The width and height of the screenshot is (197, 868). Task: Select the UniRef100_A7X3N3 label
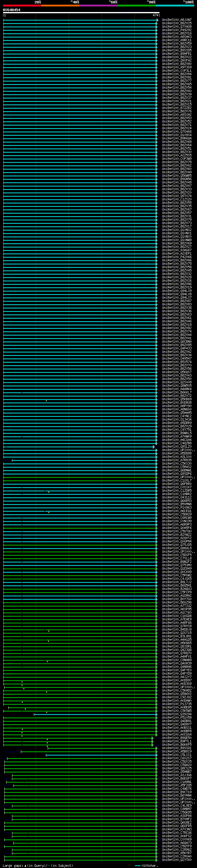tap(177, 829)
